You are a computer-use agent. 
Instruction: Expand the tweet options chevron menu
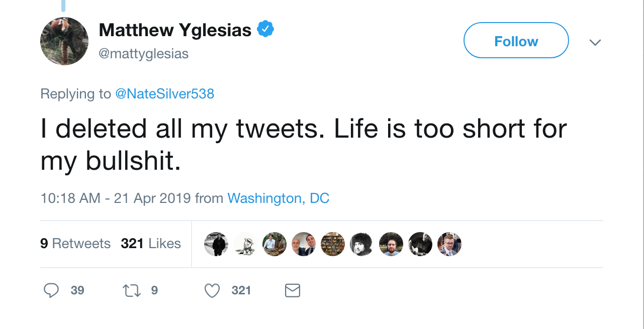(x=595, y=42)
